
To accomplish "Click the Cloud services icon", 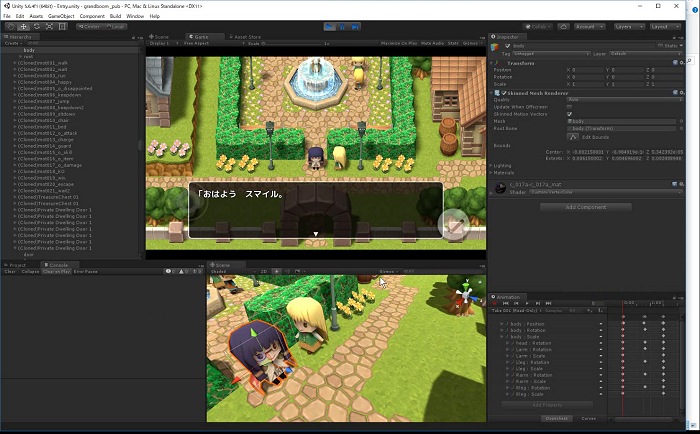I will [x=562, y=27].
